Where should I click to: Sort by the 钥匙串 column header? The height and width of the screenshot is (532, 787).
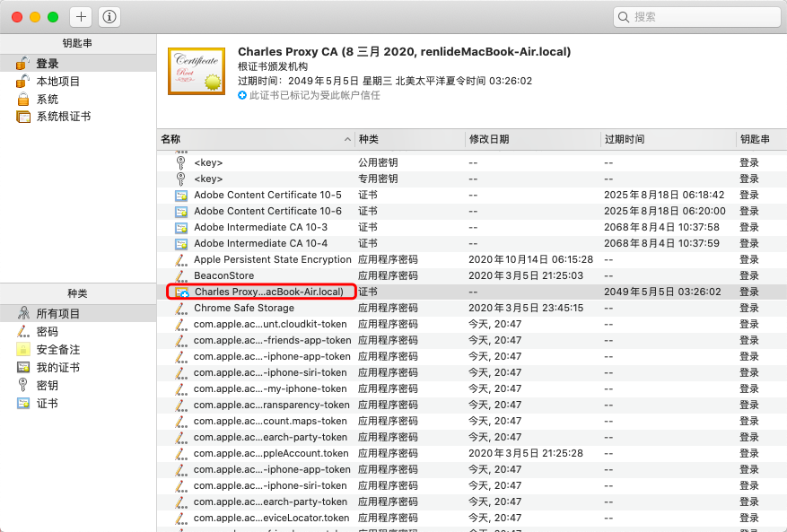pos(761,139)
